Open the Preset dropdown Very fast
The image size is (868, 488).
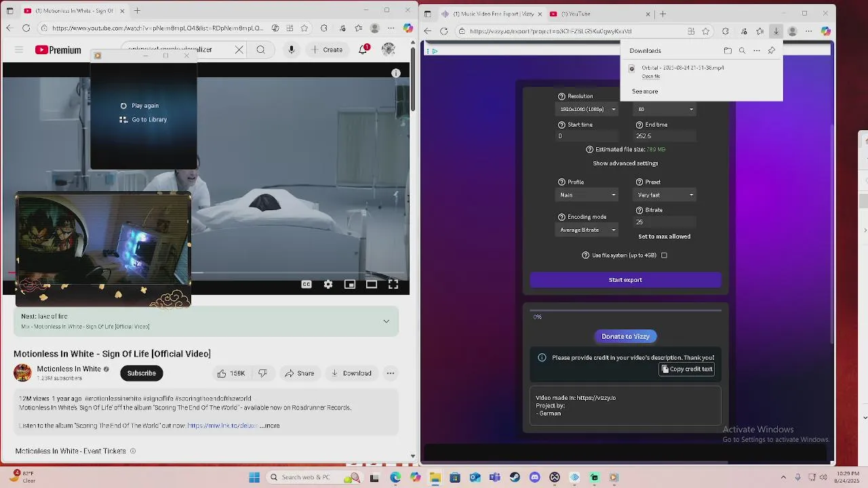point(665,195)
